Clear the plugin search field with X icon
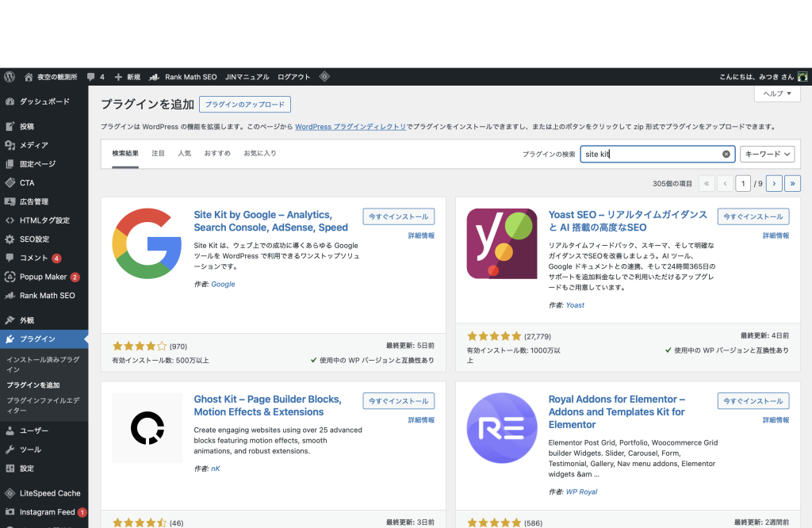Viewport: 812px width, 528px height. pos(726,155)
